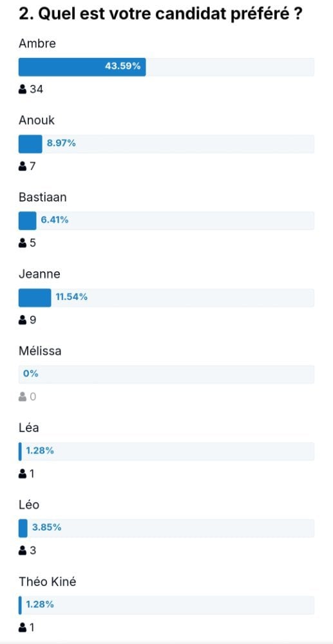Select the Théo Kiné candidate label
Image resolution: width=333 pixels, height=644 pixels.
point(48,582)
